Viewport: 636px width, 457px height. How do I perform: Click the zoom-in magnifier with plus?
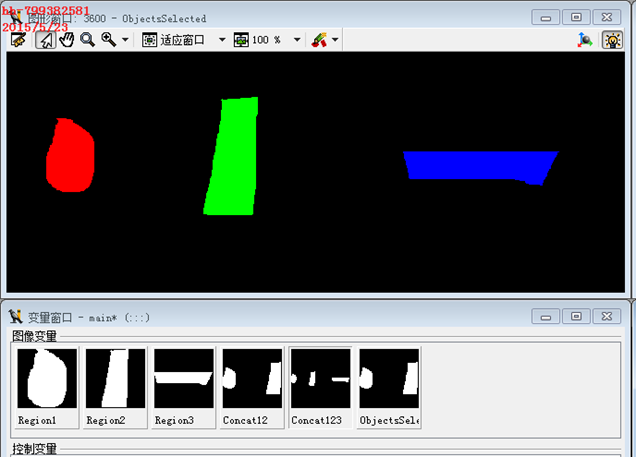click(x=109, y=40)
